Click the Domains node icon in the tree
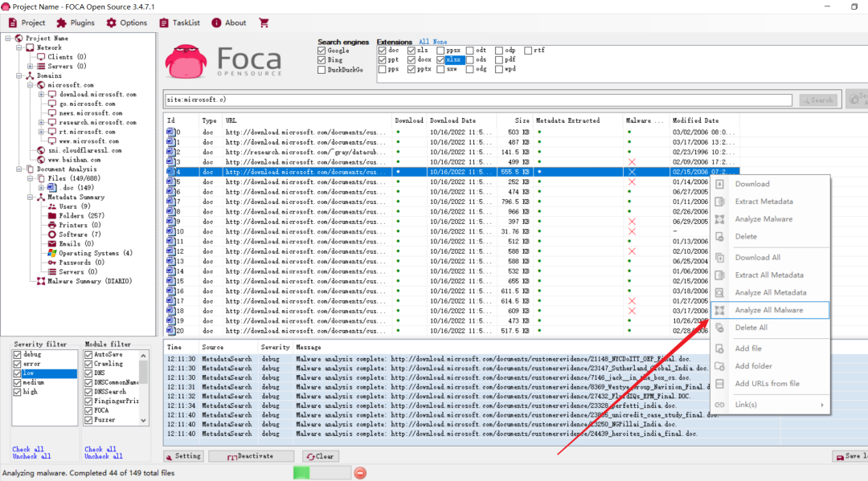The height and width of the screenshot is (481, 868). pyautogui.click(x=31, y=75)
